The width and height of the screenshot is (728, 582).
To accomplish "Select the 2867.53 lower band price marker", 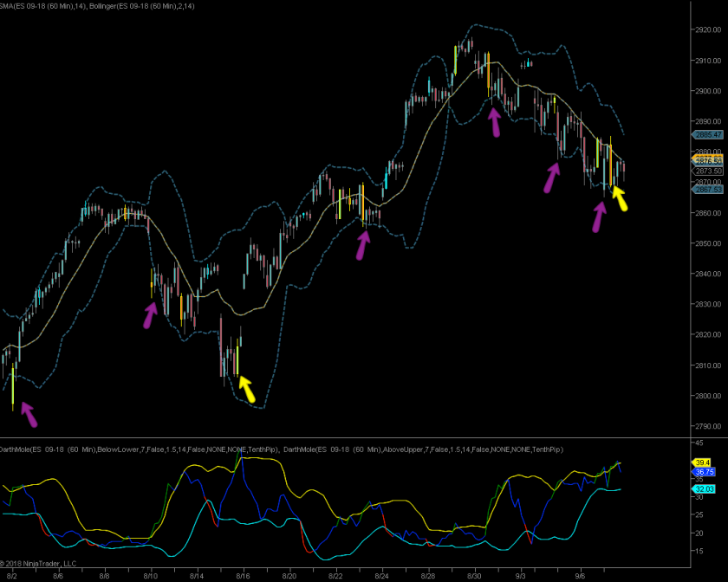I will [x=709, y=190].
